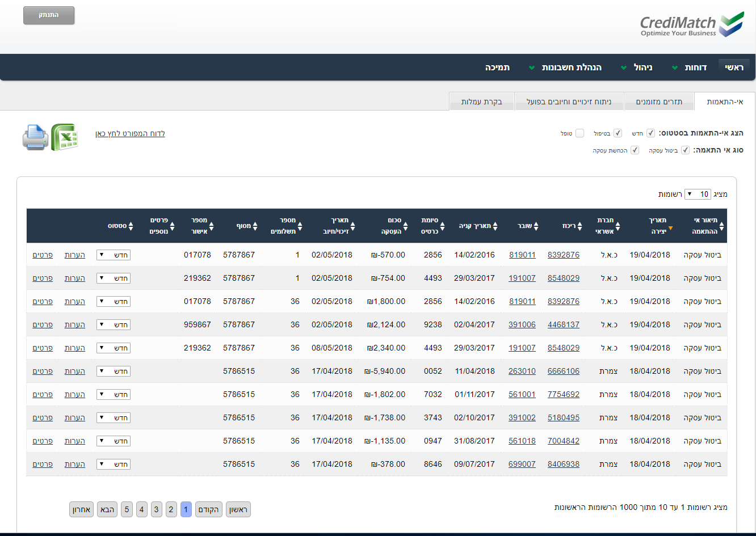Sort by מספר תשלומים column arrows
Viewport: 756px width, 536px height.
click(x=300, y=226)
